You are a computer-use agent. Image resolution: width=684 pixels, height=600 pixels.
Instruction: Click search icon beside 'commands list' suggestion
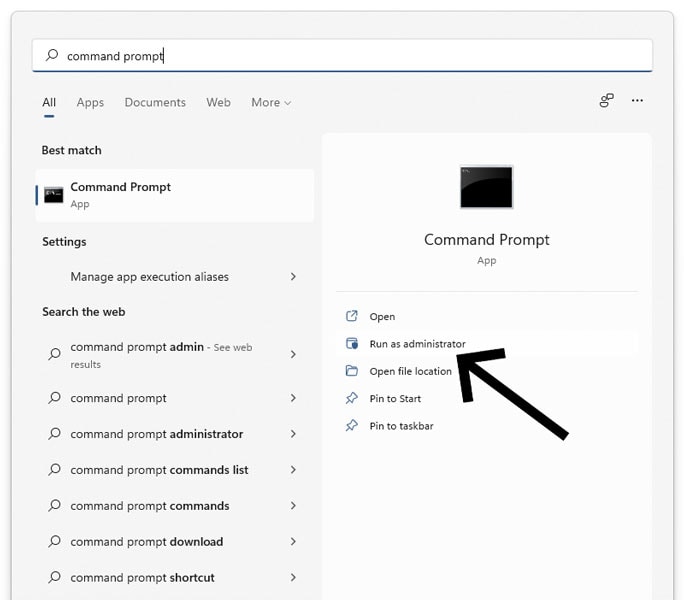[x=55, y=470]
